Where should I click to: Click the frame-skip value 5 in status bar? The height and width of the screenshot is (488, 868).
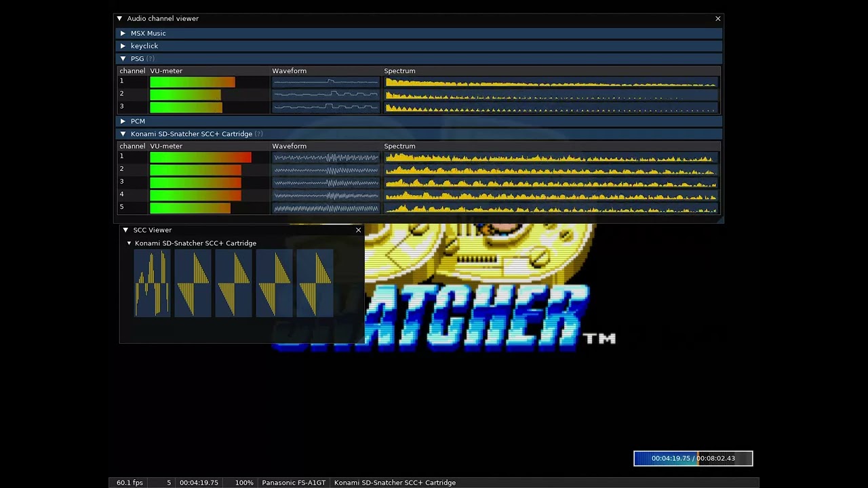point(169,483)
